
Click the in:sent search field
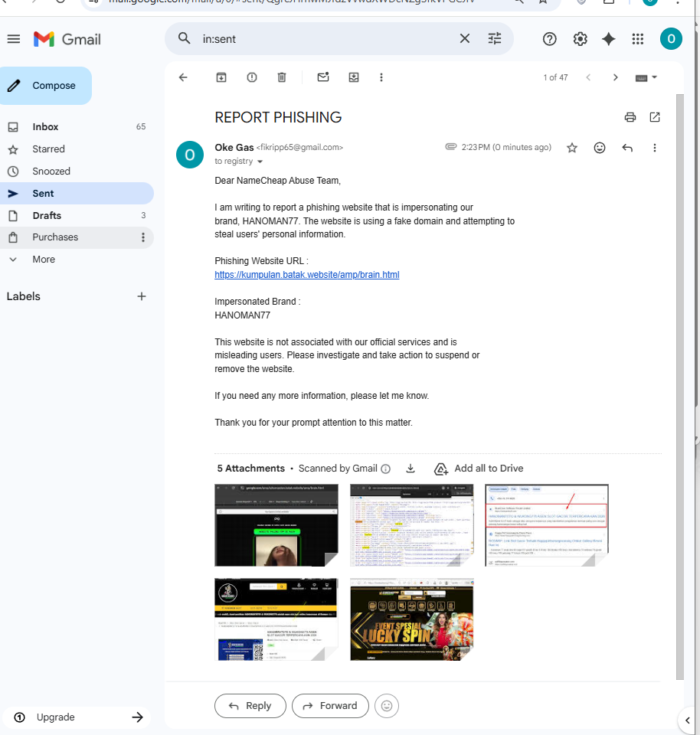323,39
